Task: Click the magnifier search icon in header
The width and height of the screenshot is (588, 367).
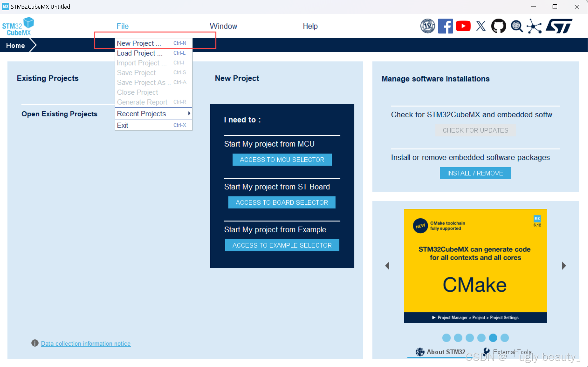Action: [517, 26]
